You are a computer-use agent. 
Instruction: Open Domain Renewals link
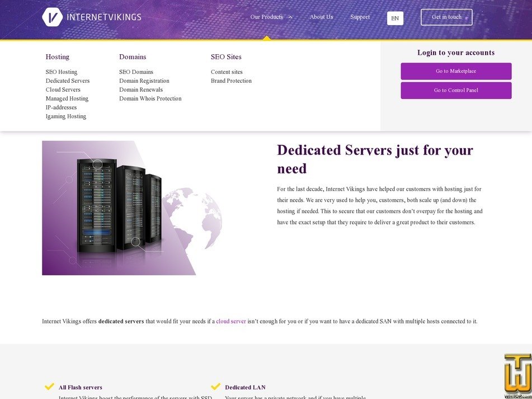pos(141,90)
